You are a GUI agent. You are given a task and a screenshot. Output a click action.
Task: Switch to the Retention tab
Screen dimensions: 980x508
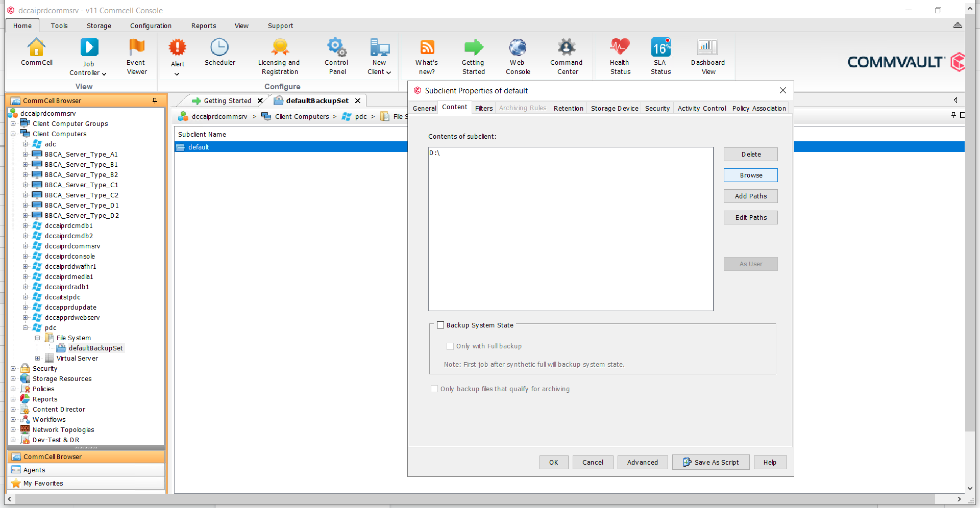click(x=568, y=108)
